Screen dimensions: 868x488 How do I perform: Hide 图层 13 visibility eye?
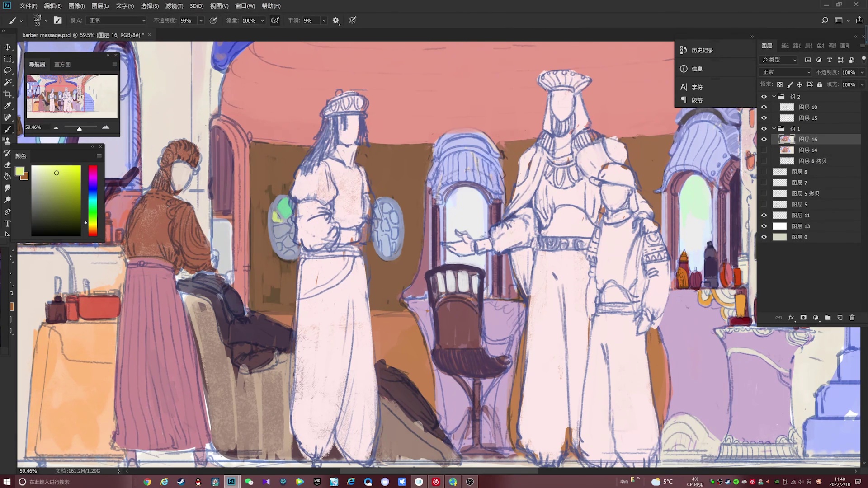point(764,226)
